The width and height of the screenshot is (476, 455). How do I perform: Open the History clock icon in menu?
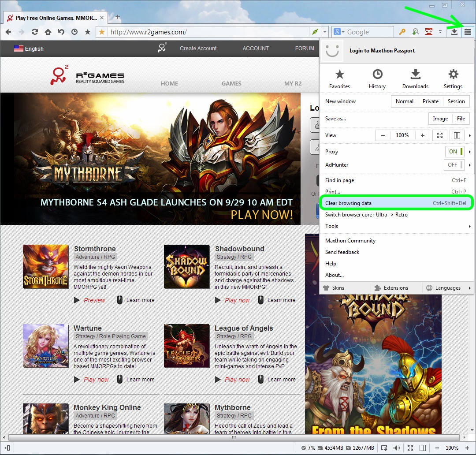click(x=377, y=79)
